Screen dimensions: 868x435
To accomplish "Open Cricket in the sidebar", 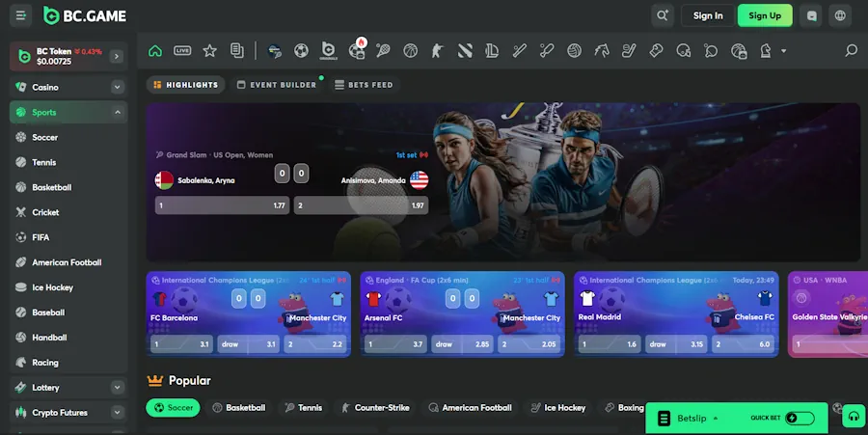I will (68, 212).
